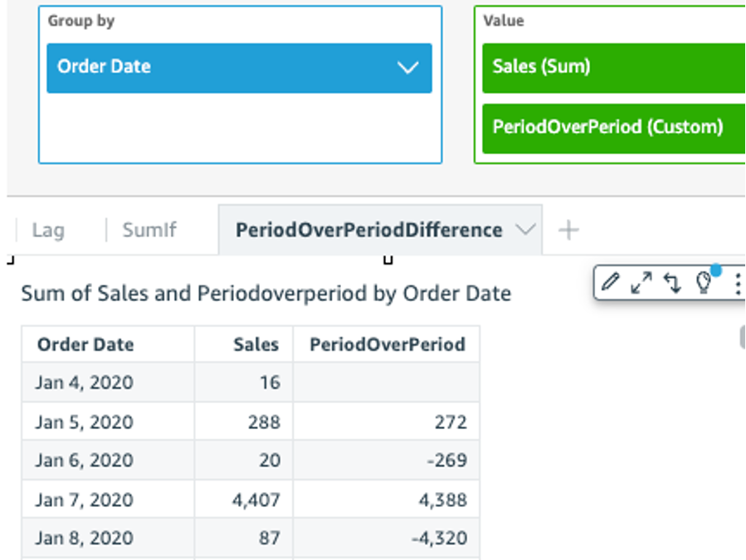Select the pencil edit icon on the visual

[x=610, y=284]
